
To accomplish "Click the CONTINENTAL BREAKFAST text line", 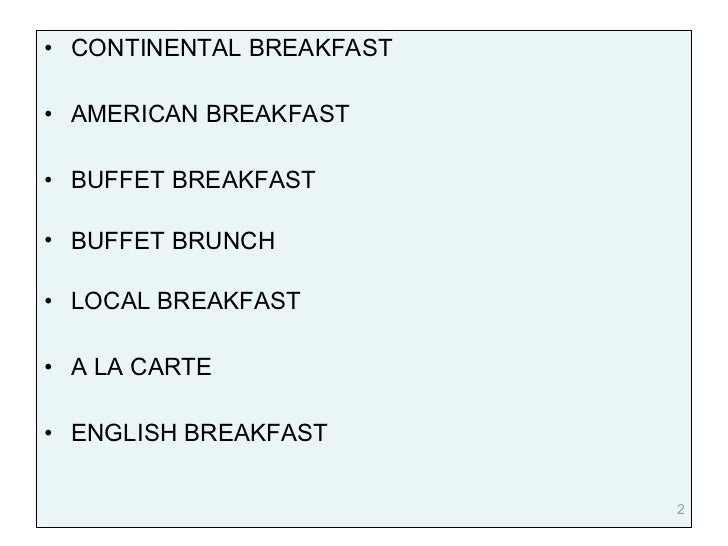I will (231, 48).
